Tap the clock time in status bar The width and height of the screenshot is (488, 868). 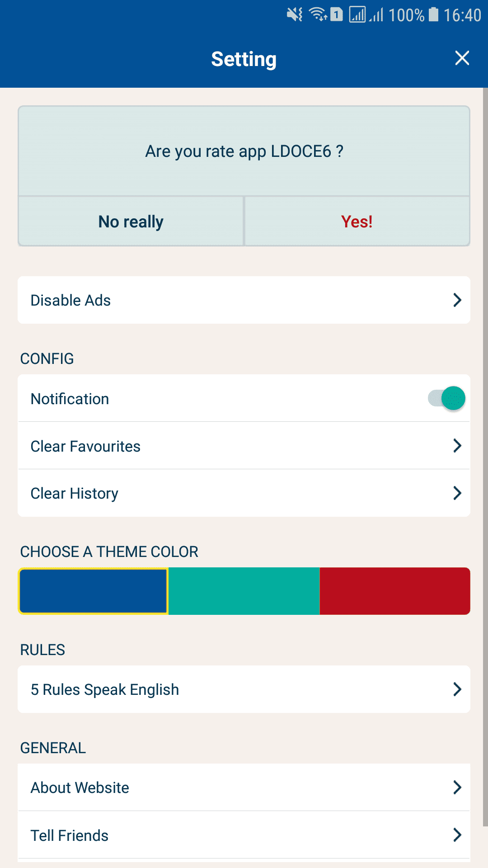[x=462, y=15]
